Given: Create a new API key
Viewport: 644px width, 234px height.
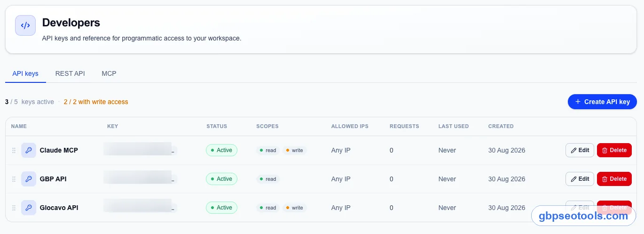Looking at the screenshot, I should click(602, 102).
